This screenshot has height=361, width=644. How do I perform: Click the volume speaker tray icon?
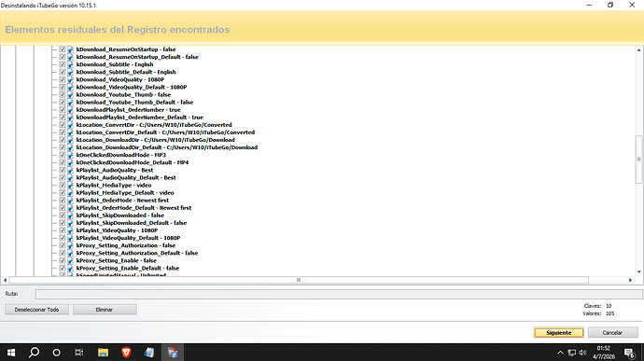[582, 353]
